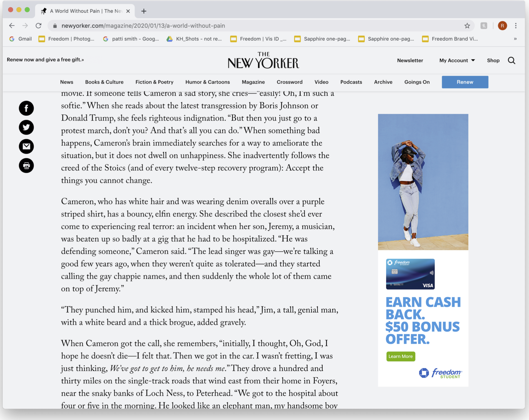529x420 pixels.
Task: Go back to previous page
Action: [x=12, y=26]
